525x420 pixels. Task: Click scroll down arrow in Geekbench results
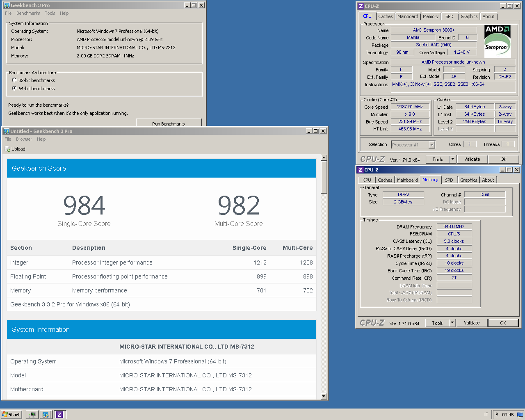pos(324,396)
